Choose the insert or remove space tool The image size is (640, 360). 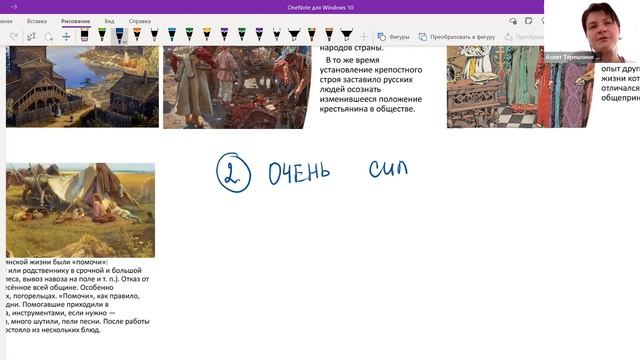click(x=66, y=37)
